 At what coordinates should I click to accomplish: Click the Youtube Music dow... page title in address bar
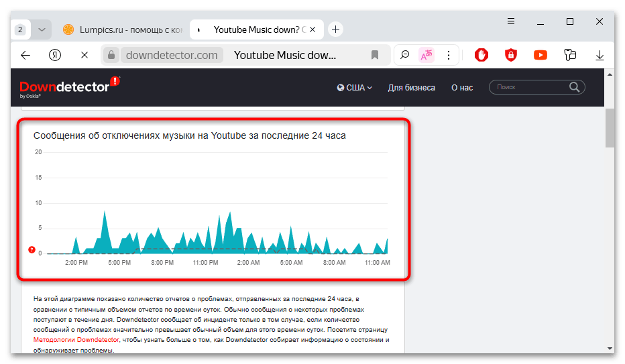pos(284,55)
